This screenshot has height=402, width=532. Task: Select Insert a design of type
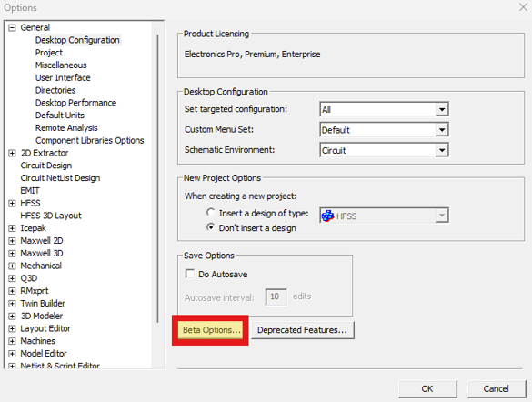coord(211,213)
